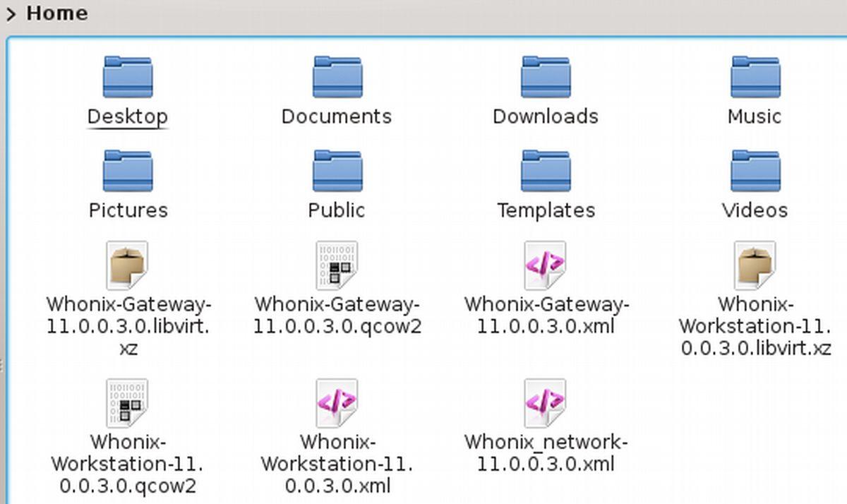This screenshot has height=504, width=847.
Task: Select the Videos folder icon
Action: [755, 171]
